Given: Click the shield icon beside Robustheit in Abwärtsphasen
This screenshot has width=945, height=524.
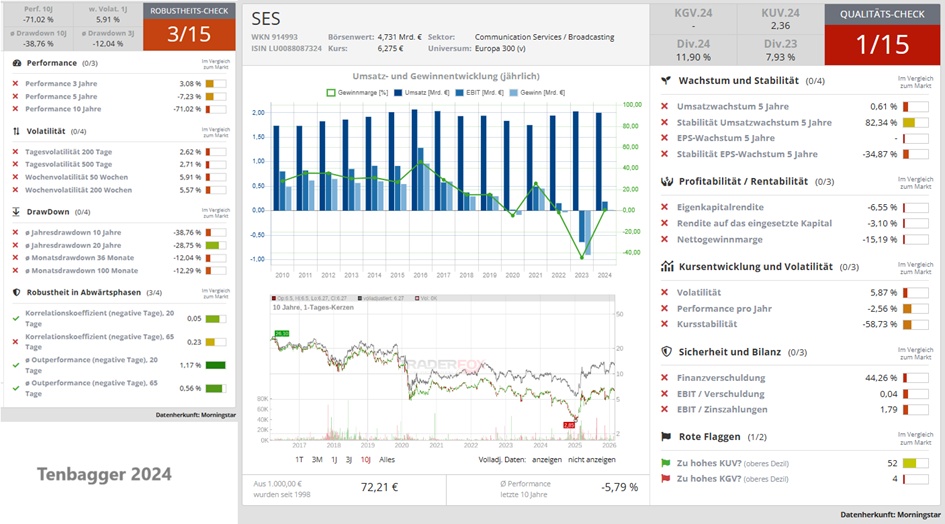Looking at the screenshot, I should pos(17,292).
